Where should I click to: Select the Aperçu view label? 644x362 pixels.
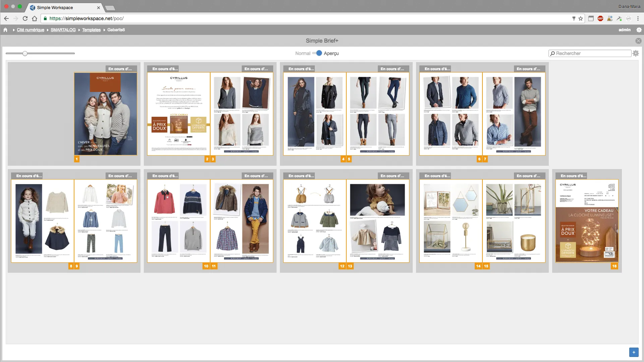(331, 53)
